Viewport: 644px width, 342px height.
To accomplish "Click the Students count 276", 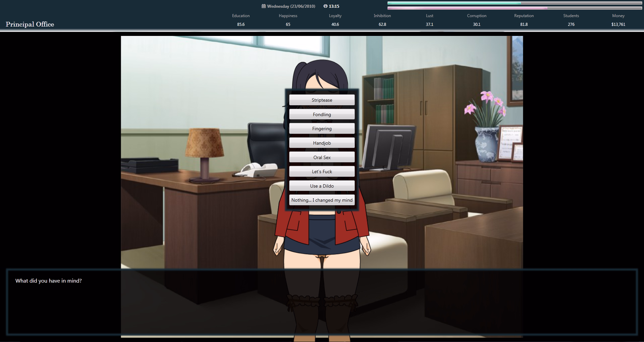I will point(571,24).
